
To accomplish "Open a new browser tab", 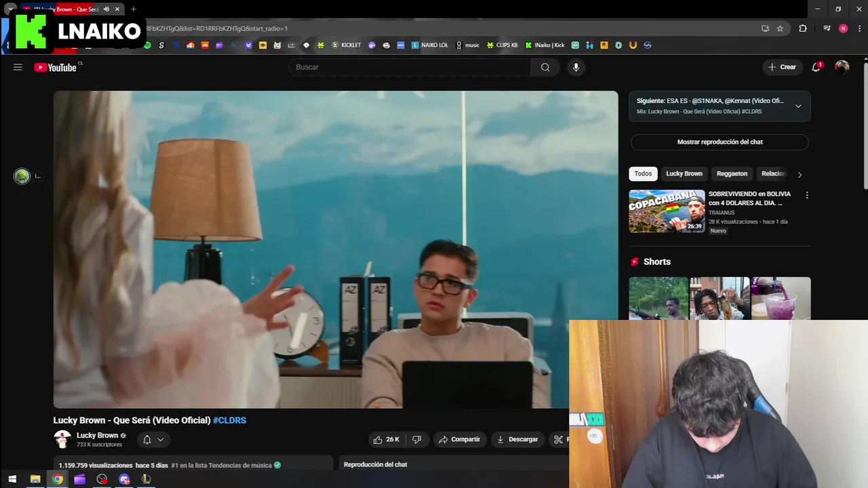I will point(134,9).
